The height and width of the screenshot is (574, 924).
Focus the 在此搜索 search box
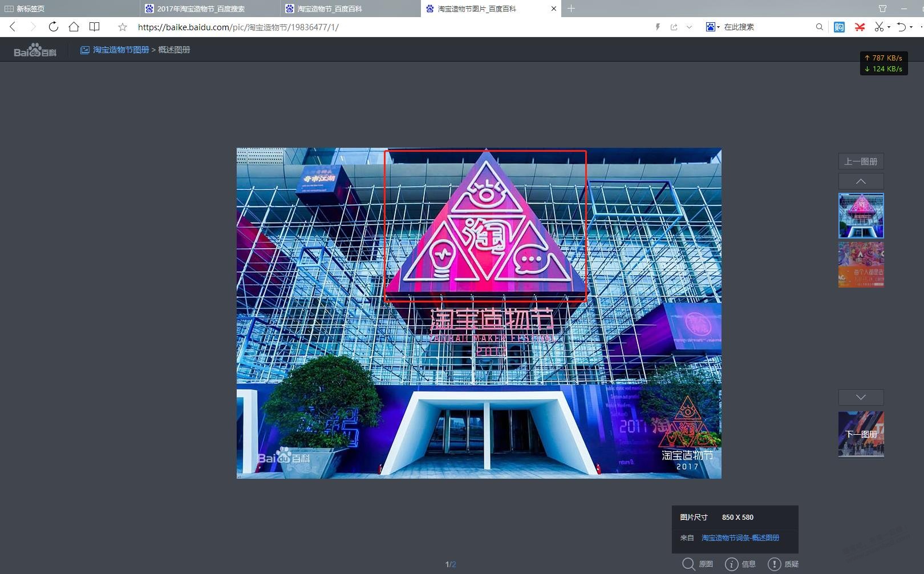click(x=767, y=27)
